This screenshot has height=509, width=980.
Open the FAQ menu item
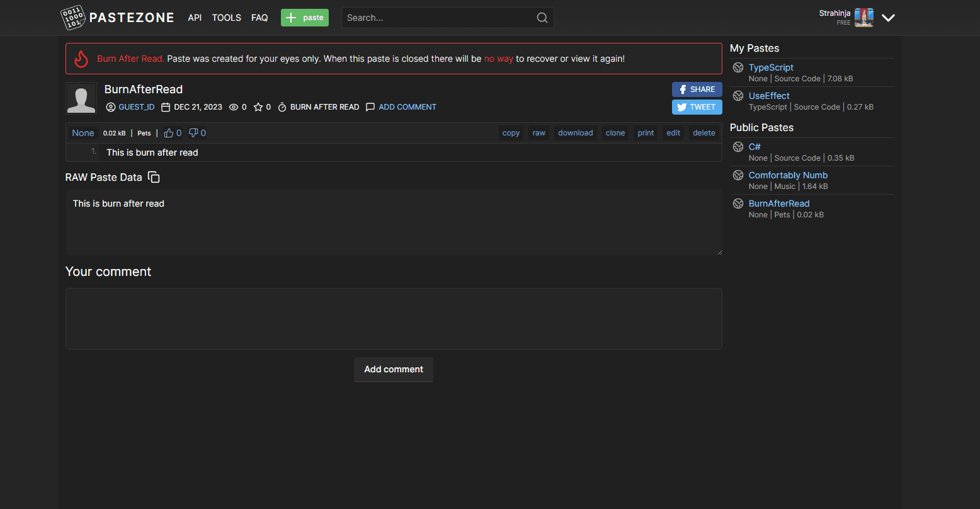pyautogui.click(x=259, y=18)
